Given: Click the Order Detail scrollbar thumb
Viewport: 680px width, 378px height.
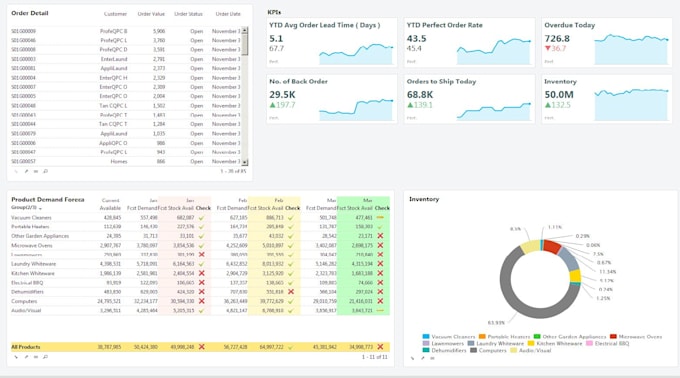Looking at the screenshot, I should click(x=245, y=45).
